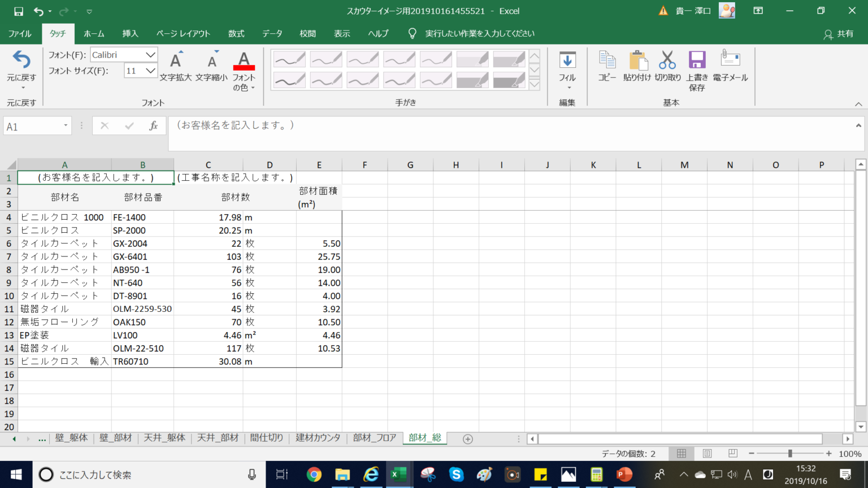Click the Cut (切り取り) scissors icon
The width and height of the screenshot is (868, 488).
click(x=667, y=61)
